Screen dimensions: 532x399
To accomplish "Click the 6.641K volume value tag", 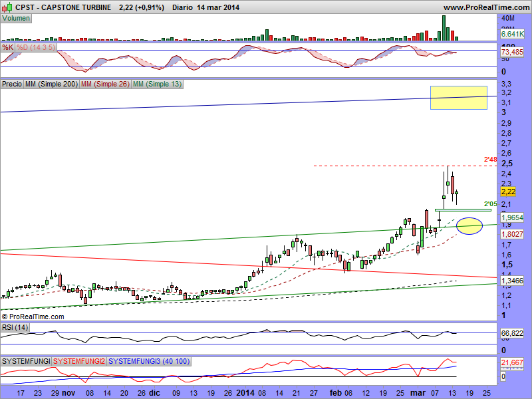I will click(x=512, y=34).
